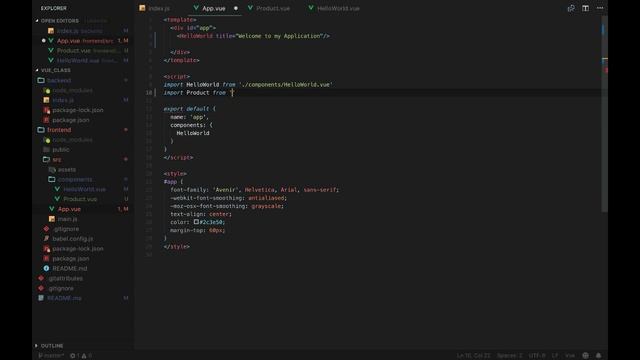Open index.js in Open Editors list
The height and width of the screenshot is (360, 640).
(83, 31)
